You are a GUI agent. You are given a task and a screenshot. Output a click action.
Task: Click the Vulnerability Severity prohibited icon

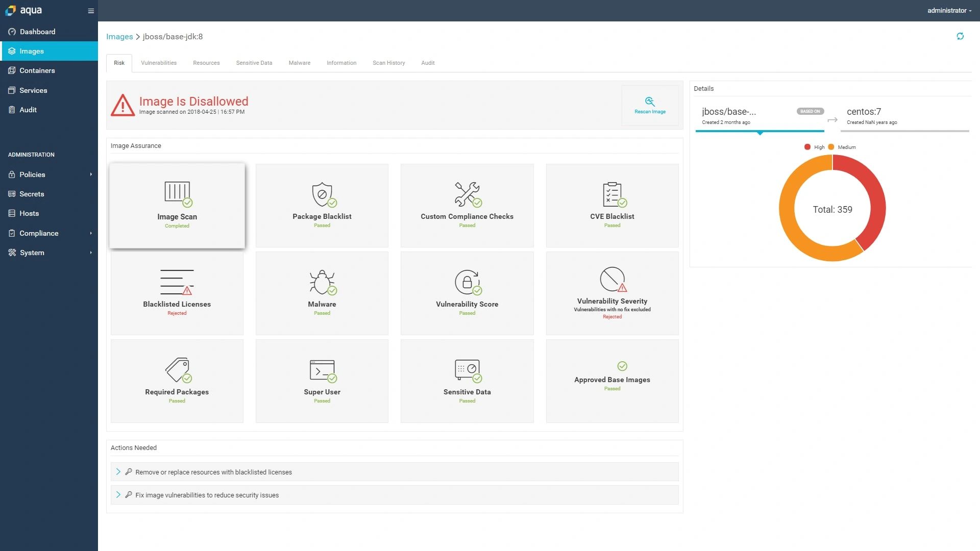[x=612, y=279]
